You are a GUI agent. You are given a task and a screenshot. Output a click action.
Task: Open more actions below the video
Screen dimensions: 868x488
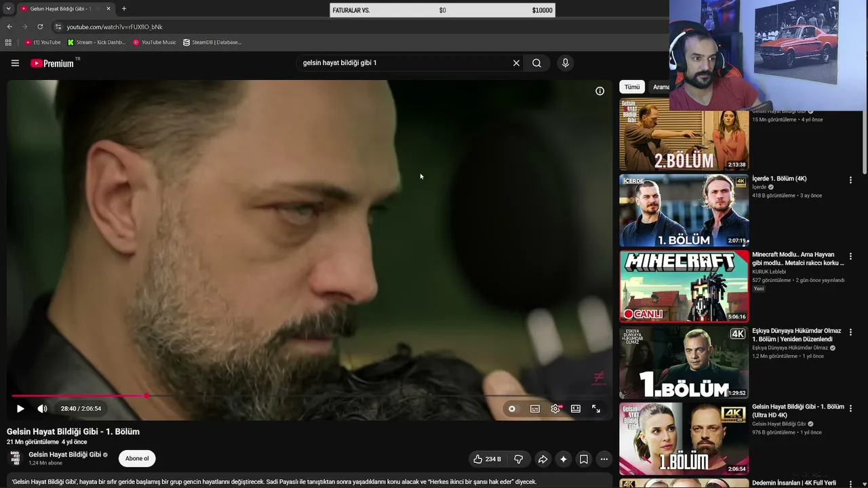pos(604,459)
